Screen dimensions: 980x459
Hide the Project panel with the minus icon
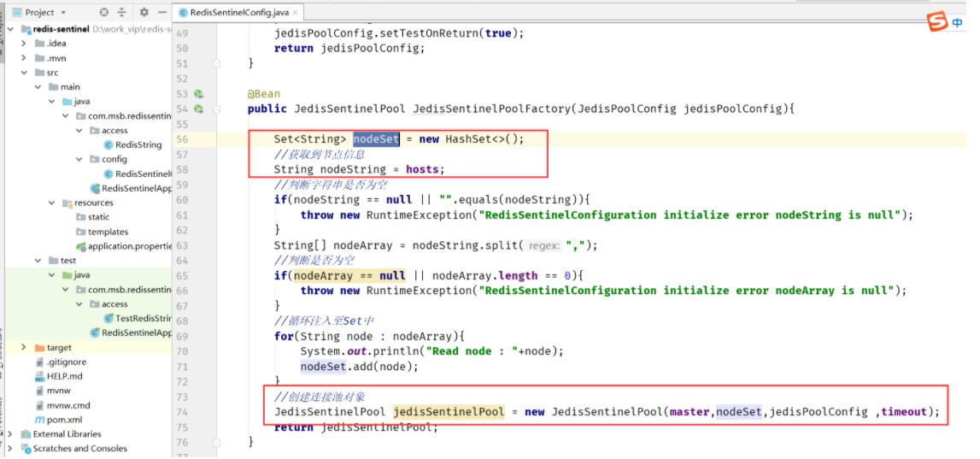point(161,12)
